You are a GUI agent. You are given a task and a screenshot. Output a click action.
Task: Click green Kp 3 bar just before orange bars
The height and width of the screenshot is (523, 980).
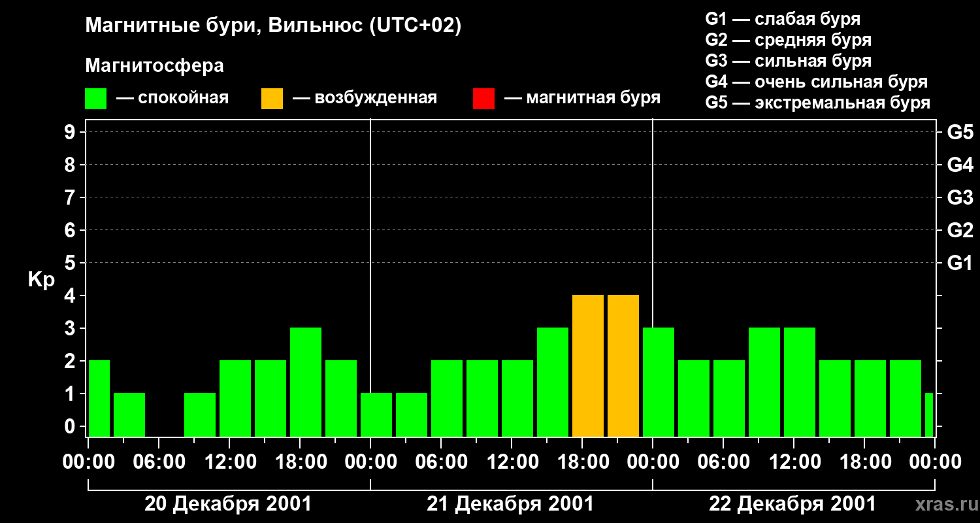553,382
